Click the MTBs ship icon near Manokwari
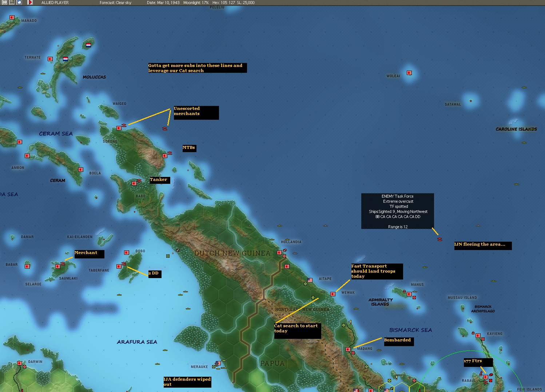This screenshot has height=392, width=545. 170,153
